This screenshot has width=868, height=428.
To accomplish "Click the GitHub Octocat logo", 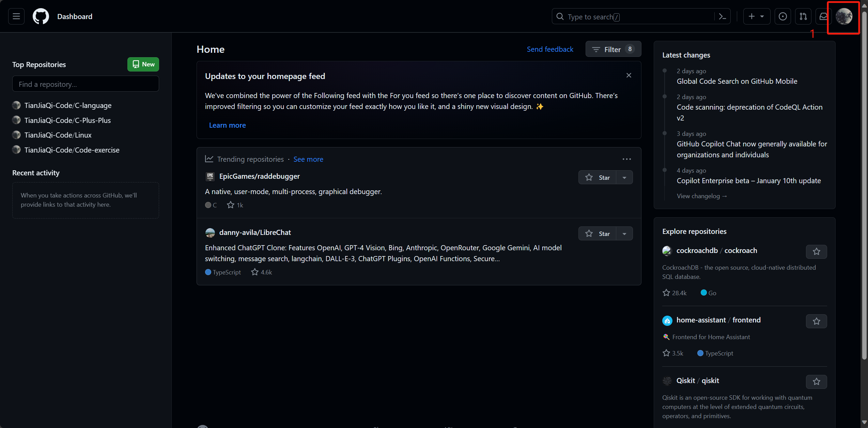I will [41, 16].
